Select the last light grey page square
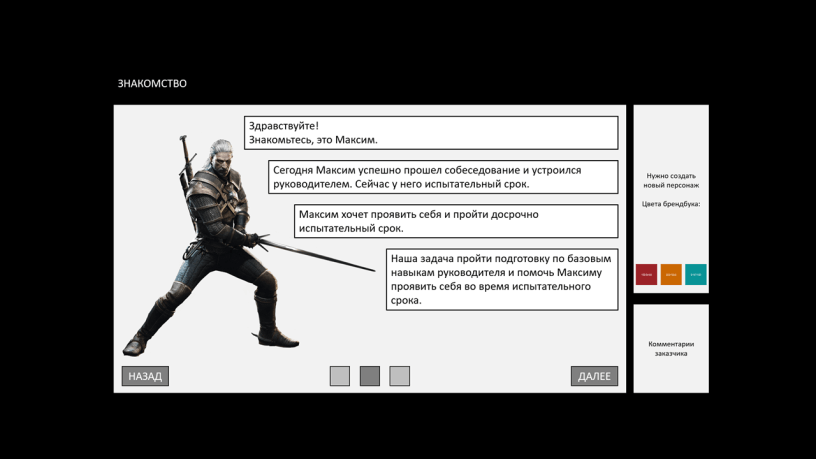This screenshot has width=816, height=459. (400, 376)
